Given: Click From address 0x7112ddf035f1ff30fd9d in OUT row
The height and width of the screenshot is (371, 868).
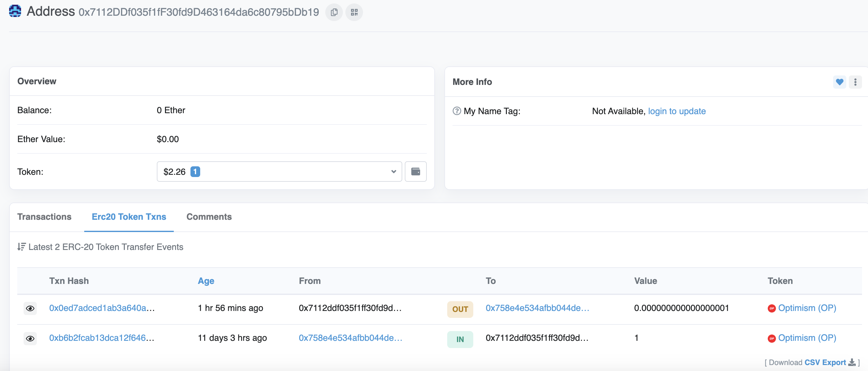Looking at the screenshot, I should (350, 308).
